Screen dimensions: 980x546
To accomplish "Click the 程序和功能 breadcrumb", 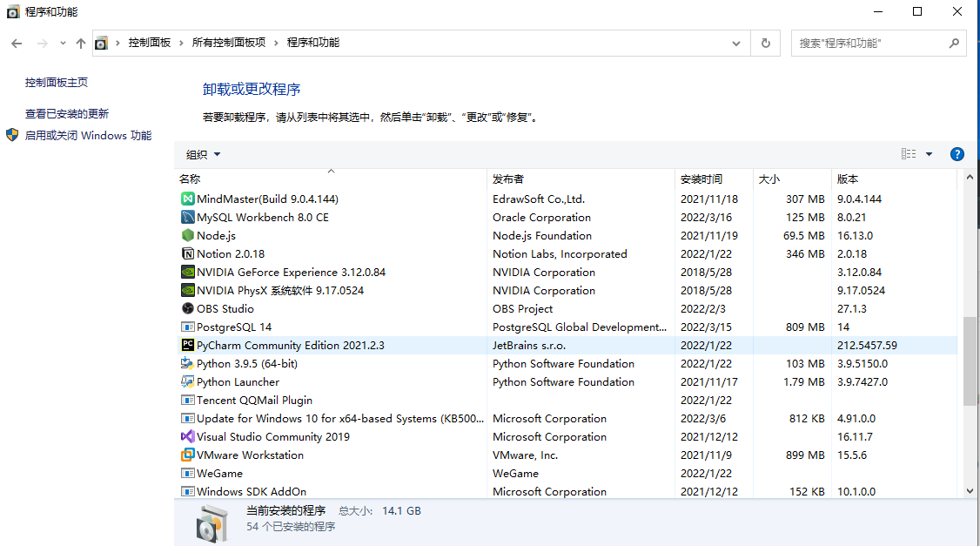I will [313, 43].
